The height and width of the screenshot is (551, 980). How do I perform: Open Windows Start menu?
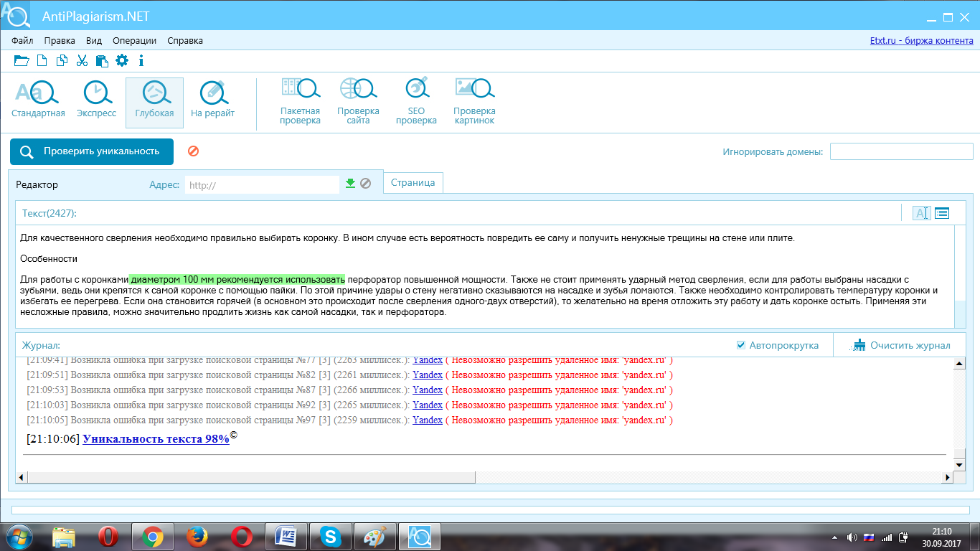pyautogui.click(x=19, y=537)
